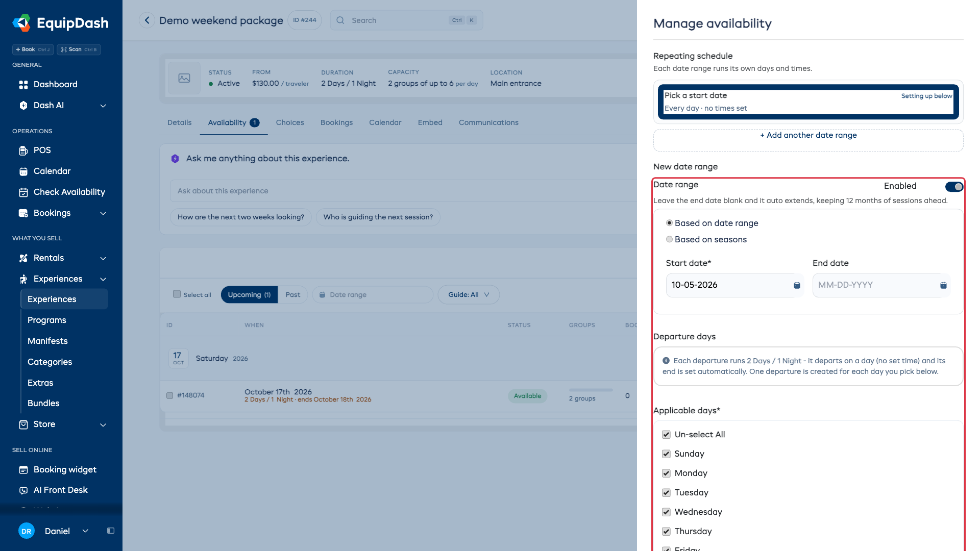The image size is (980, 551).
Task: Open the Communications tab
Action: pos(488,122)
